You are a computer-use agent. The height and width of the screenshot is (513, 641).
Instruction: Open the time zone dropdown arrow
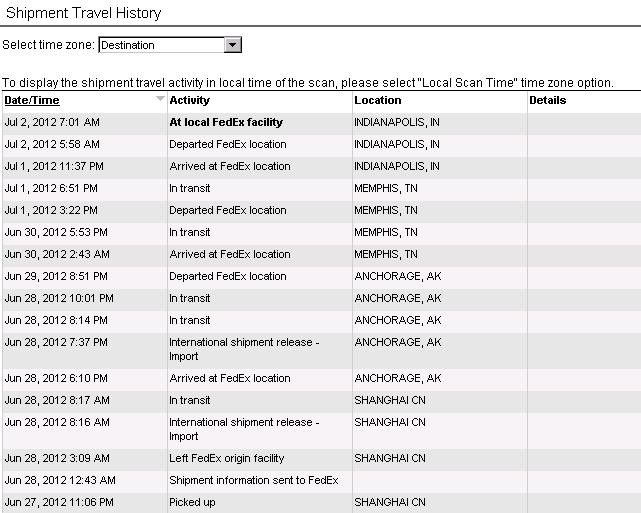[x=232, y=45]
